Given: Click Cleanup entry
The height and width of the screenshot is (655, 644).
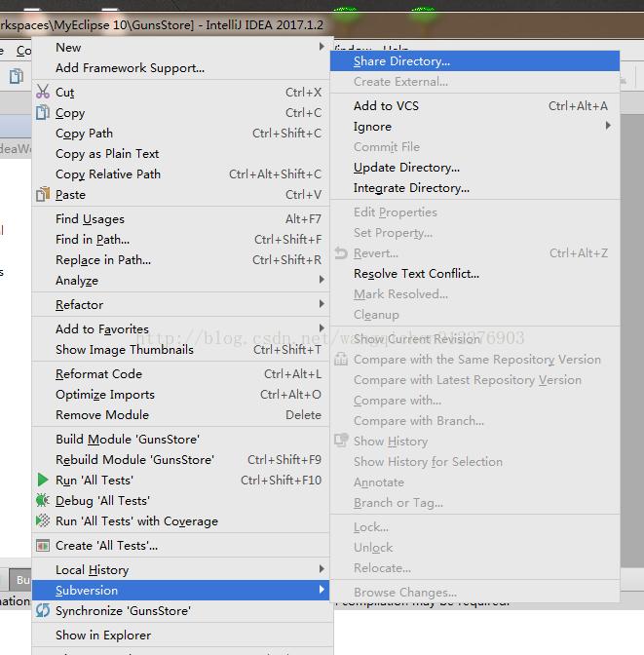Looking at the screenshot, I should coord(474,314).
